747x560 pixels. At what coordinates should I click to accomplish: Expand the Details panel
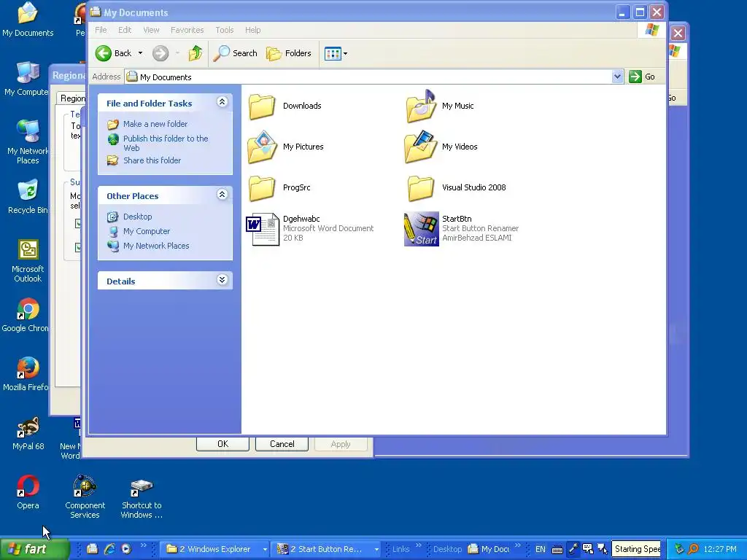coord(222,279)
